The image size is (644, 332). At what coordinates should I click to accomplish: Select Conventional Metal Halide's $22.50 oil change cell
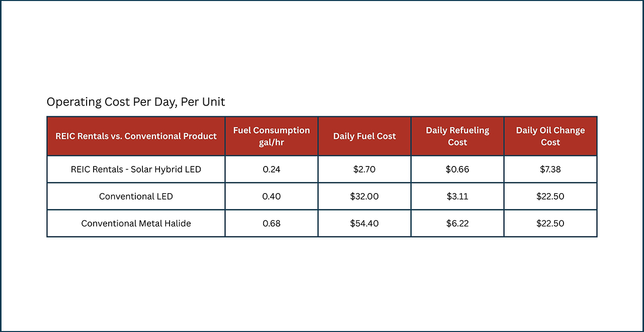550,223
